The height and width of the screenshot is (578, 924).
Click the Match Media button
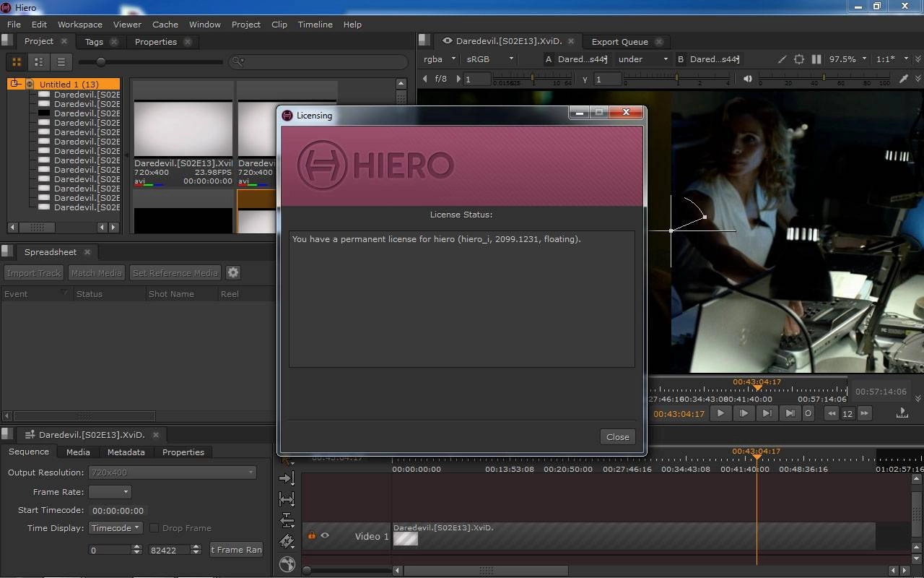tap(96, 273)
